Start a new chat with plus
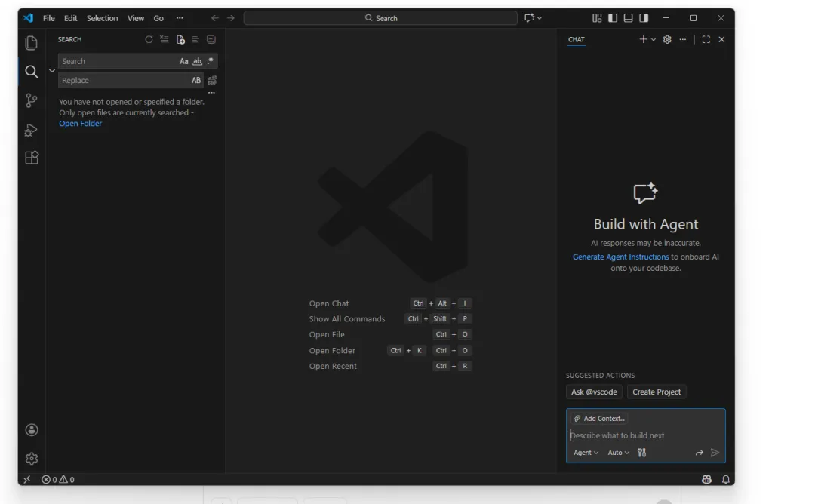The height and width of the screenshot is (504, 815). point(643,39)
